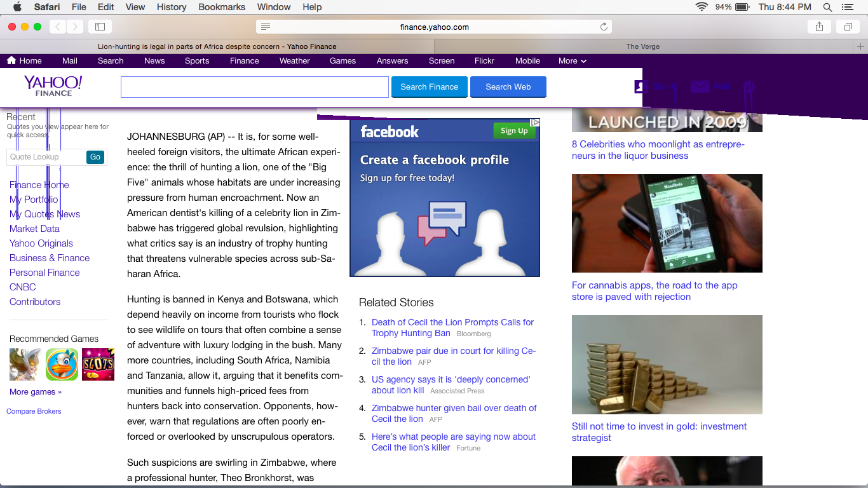The image size is (868, 488).
Task: Open the duck game icon
Action: 62,365
